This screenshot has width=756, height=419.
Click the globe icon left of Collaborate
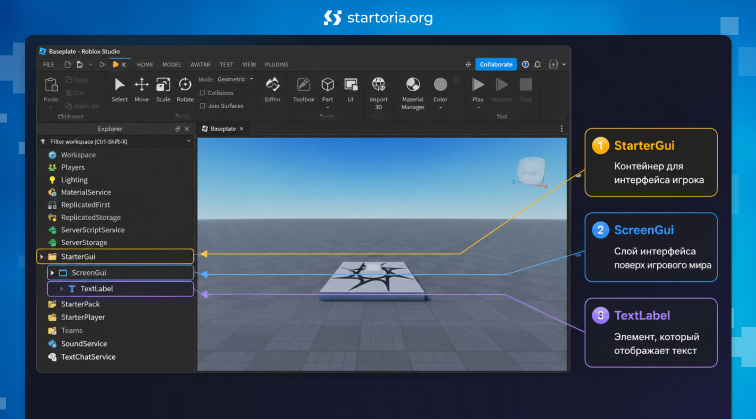(x=468, y=64)
